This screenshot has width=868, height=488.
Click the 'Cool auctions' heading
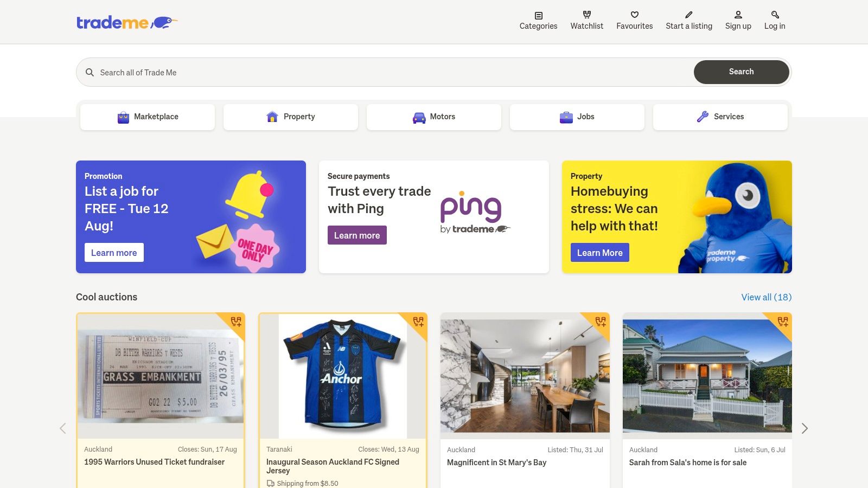(x=106, y=297)
